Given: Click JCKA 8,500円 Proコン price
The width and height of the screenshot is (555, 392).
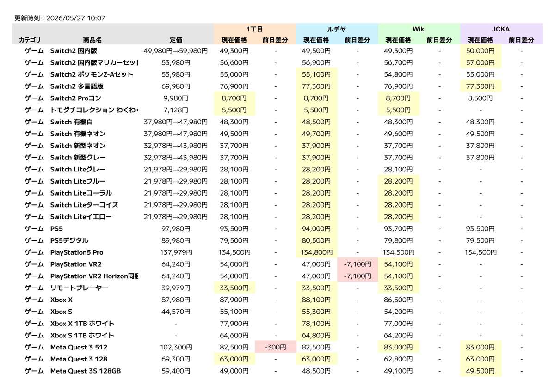Looking at the screenshot, I should tap(481, 98).
